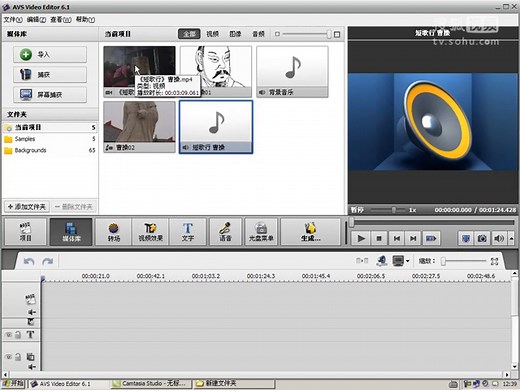The image size is (520, 390).
Task: Mute the preview volume speaker
Action: [499, 238]
